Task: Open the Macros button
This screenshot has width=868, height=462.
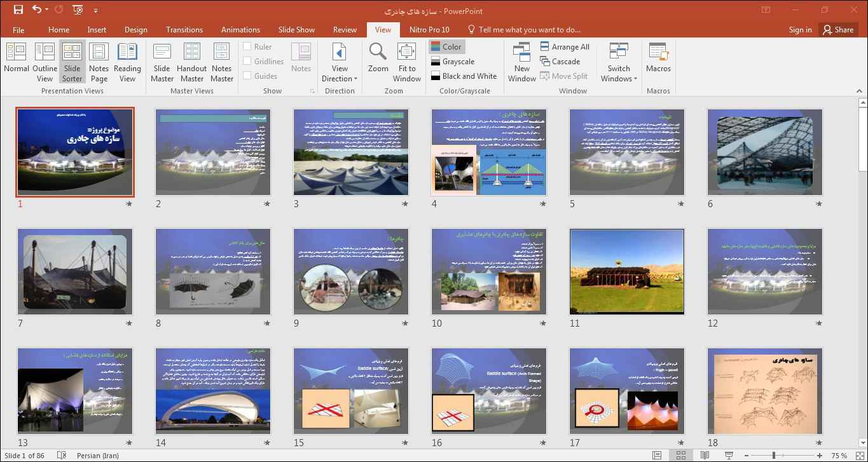Action: [658, 60]
